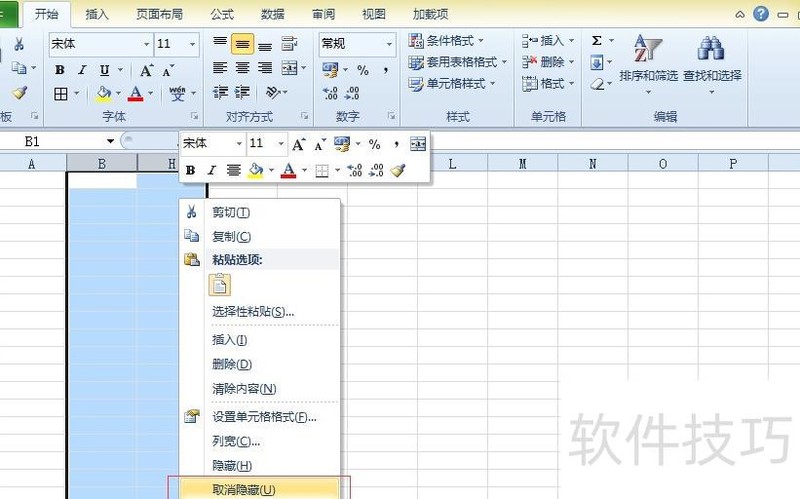Apply red font color in ribbon
800x499 pixels.
pyautogui.click(x=135, y=94)
